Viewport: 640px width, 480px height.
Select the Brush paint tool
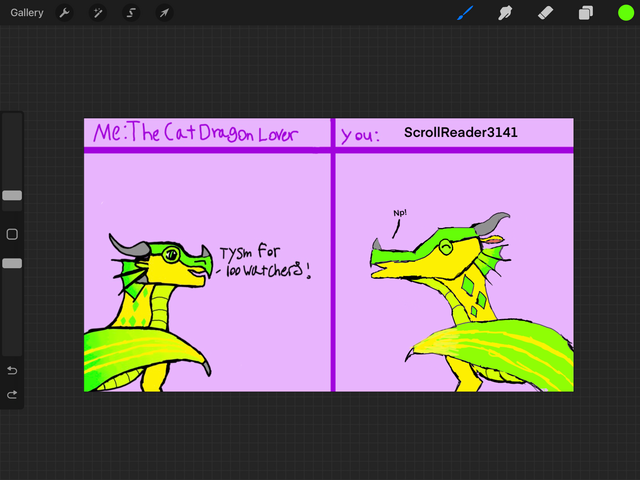pos(465,13)
